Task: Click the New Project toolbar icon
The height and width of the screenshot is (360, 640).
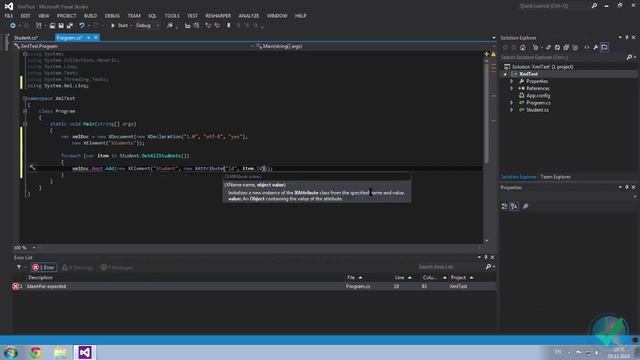Action: tap(38, 26)
